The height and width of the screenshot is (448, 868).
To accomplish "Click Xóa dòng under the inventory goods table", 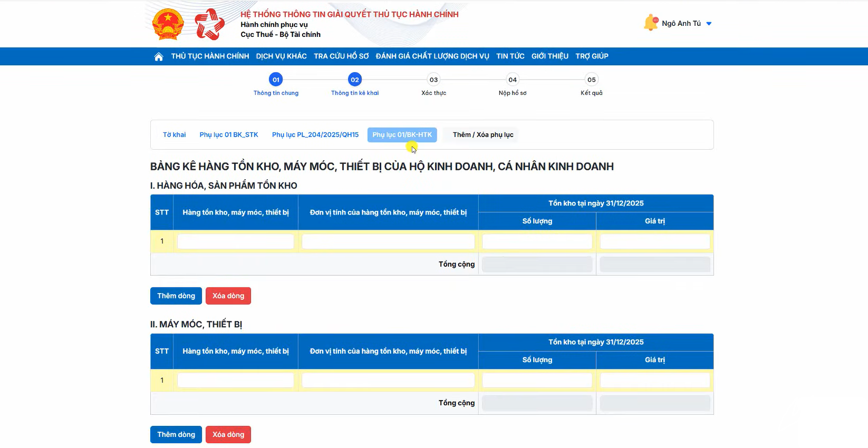I will [x=228, y=296].
